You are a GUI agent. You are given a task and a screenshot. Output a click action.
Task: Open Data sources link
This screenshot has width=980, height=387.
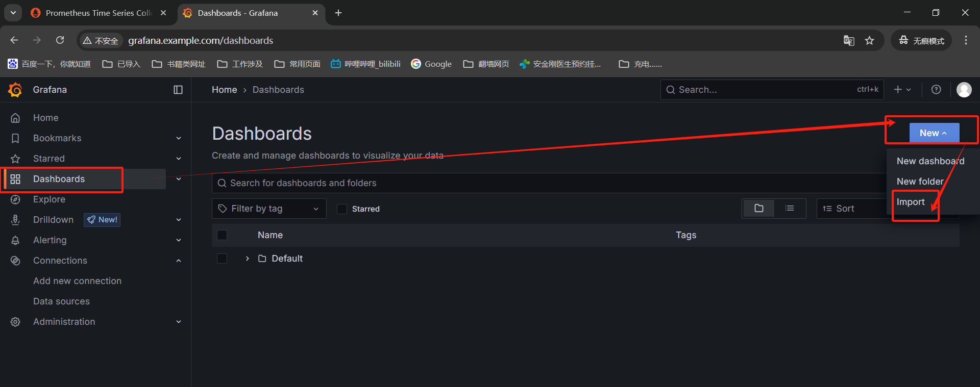(61, 301)
